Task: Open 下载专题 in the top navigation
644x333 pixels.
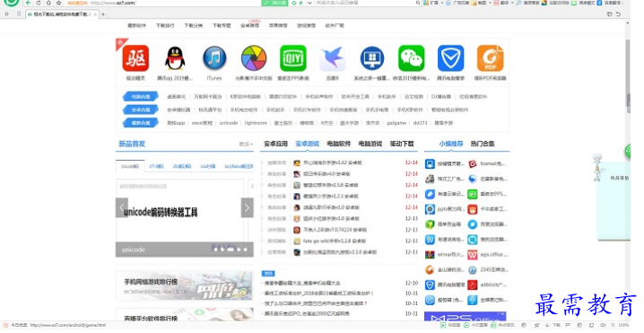Action: 222,25
